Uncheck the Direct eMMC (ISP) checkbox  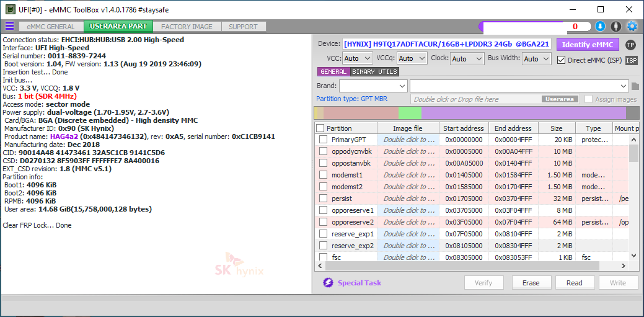click(562, 60)
